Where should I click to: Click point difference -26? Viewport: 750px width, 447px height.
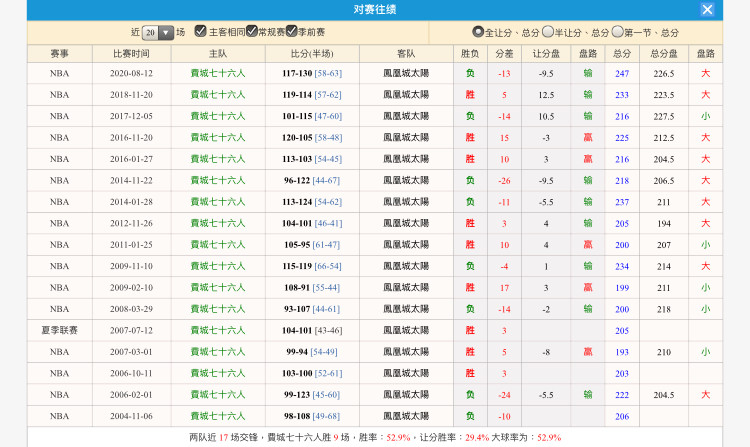pyautogui.click(x=504, y=181)
